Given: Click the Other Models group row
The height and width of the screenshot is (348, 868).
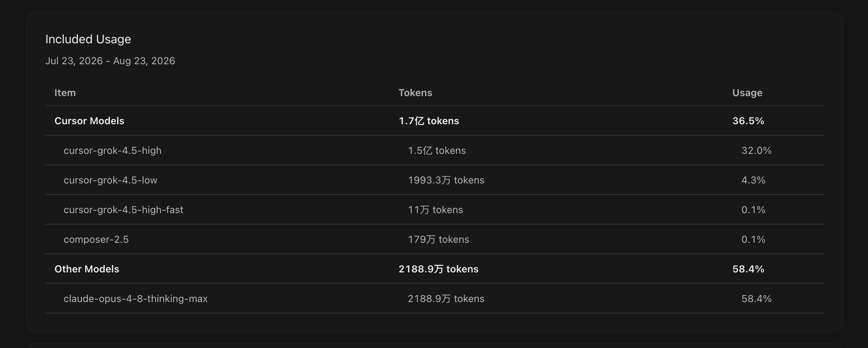Looking at the screenshot, I should tap(434, 269).
